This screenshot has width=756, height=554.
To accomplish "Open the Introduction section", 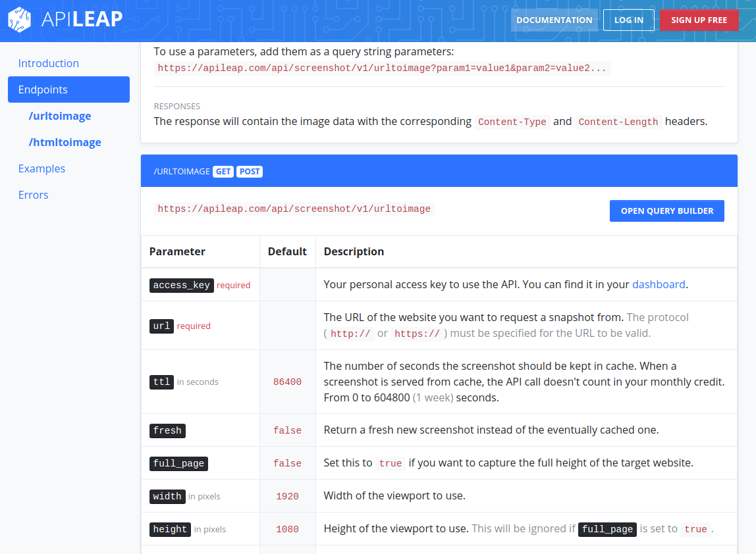I will [49, 63].
